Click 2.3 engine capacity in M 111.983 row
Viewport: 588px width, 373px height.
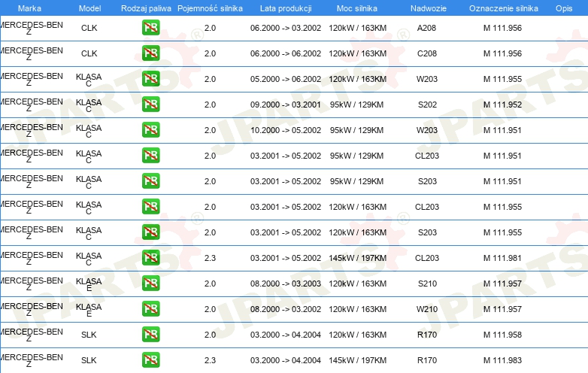pyautogui.click(x=210, y=360)
